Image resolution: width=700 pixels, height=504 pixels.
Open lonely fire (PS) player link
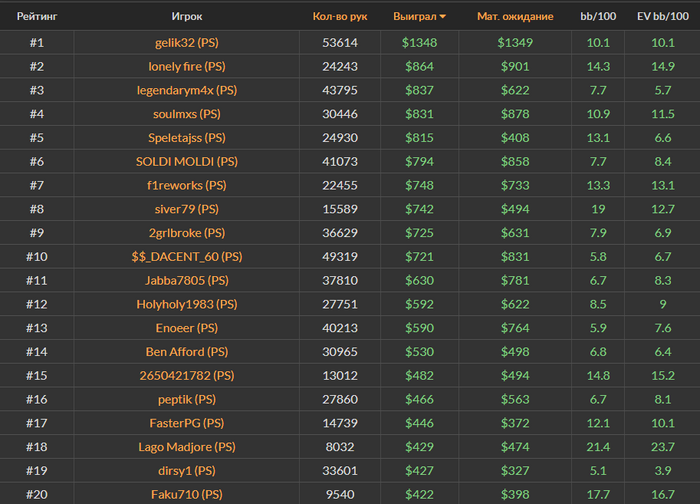[x=187, y=67]
